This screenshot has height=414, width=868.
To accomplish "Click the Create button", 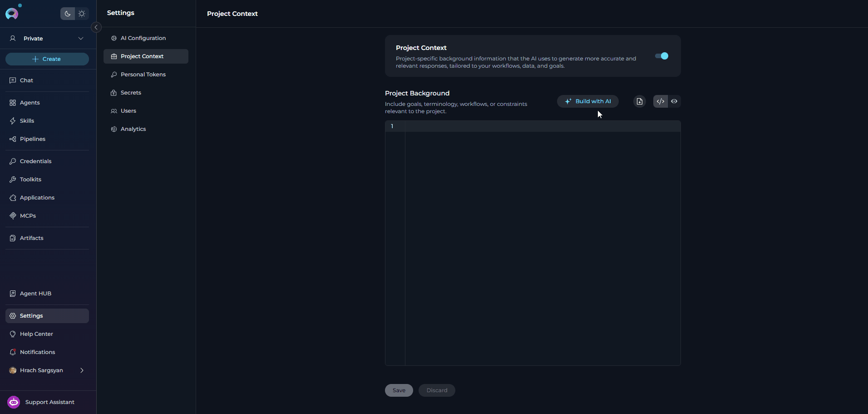I will coord(47,59).
